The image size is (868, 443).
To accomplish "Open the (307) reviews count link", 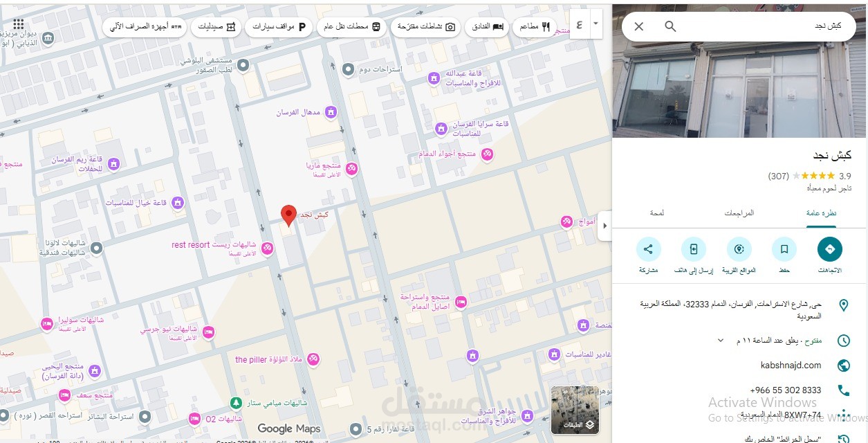I will click(x=779, y=177).
